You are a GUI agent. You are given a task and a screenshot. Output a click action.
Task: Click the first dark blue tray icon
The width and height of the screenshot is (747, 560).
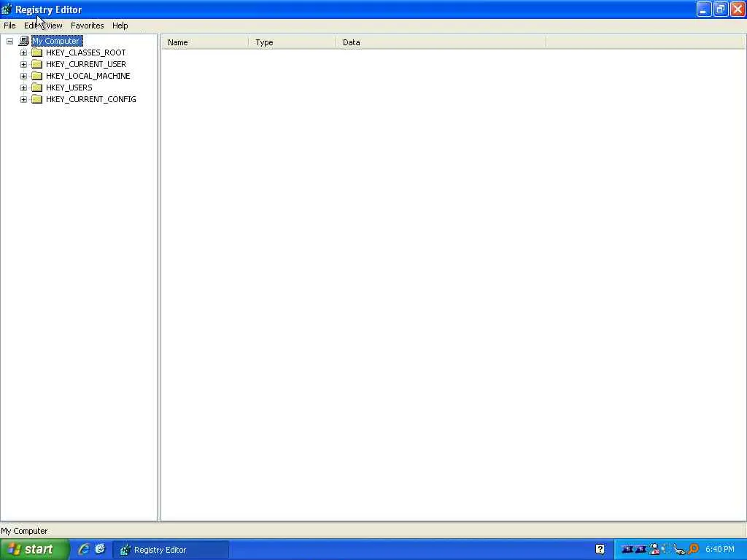pyautogui.click(x=628, y=550)
